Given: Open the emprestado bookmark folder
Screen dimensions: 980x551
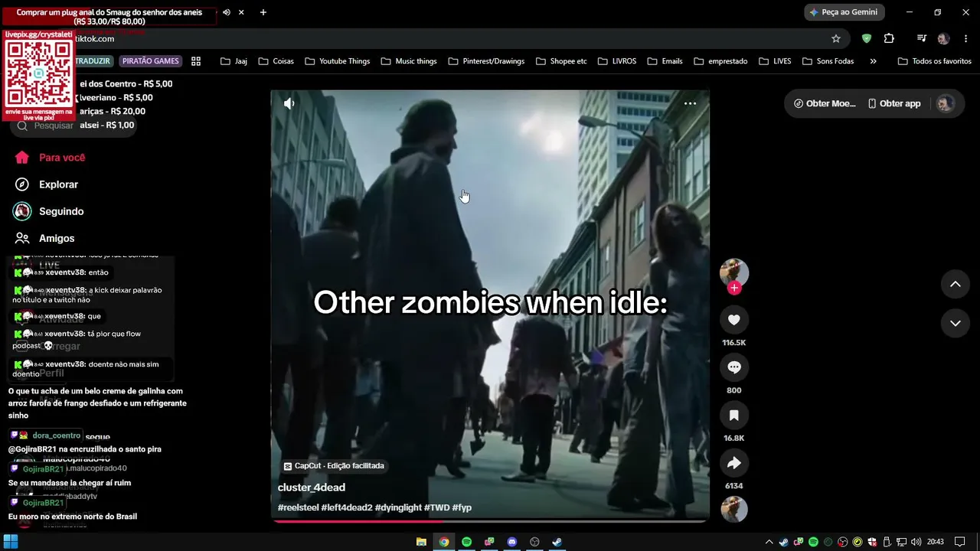Looking at the screenshot, I should [721, 61].
